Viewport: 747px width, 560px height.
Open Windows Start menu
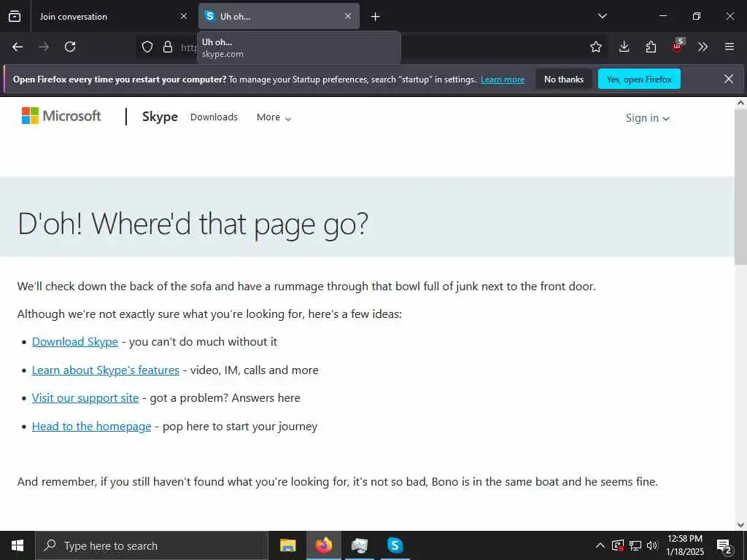point(18,545)
